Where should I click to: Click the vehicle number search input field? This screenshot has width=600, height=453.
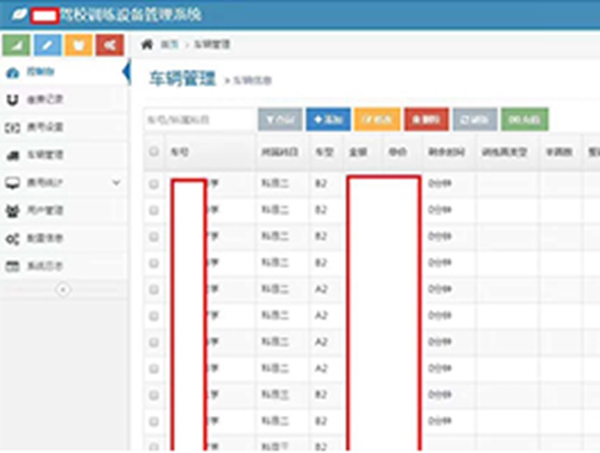point(198,120)
